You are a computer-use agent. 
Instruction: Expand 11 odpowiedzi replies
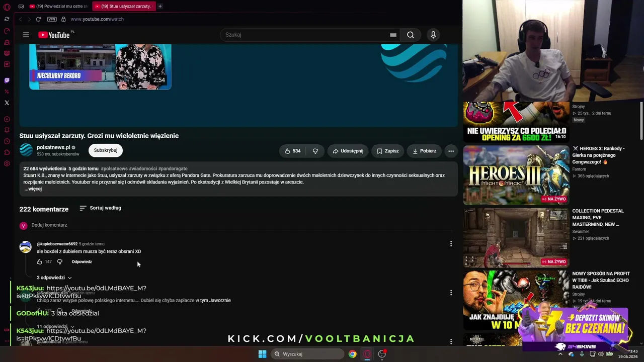pos(54,327)
